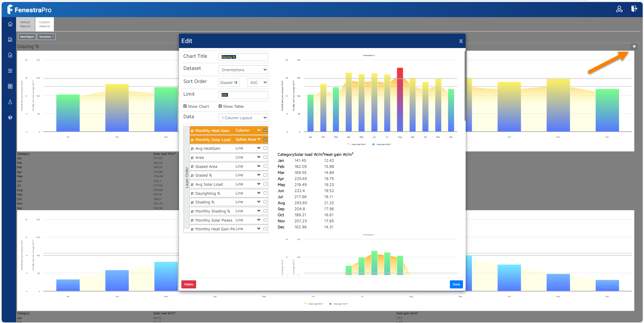Change Monthly Solar Peaks chart type dropdown
This screenshot has height=323, width=644.
[x=248, y=220]
